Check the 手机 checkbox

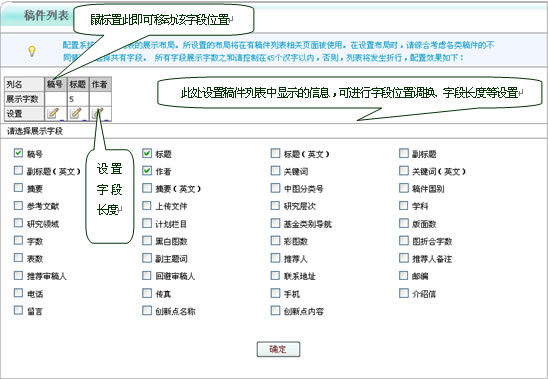[x=275, y=293]
